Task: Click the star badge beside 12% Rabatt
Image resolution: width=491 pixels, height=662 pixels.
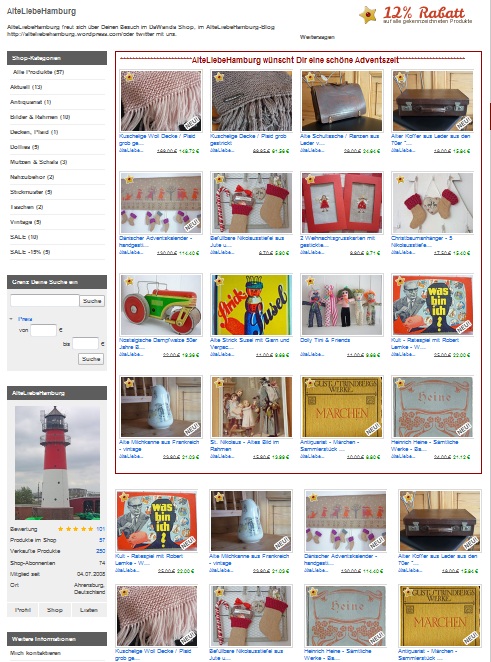Action: click(x=368, y=15)
